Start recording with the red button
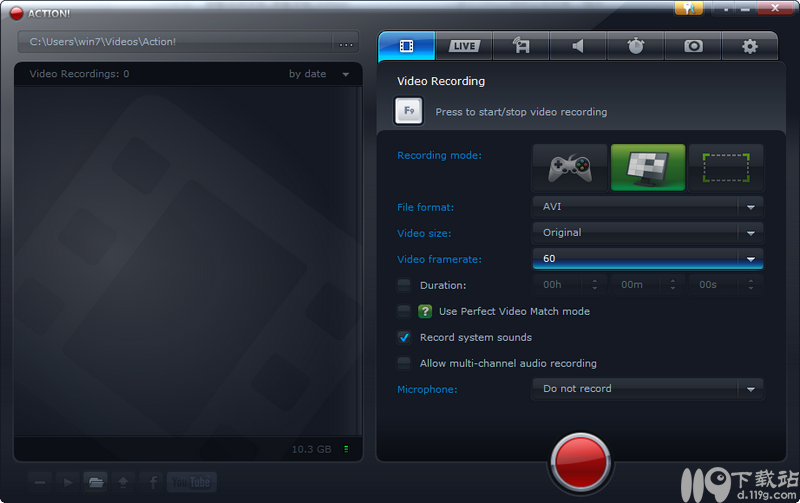This screenshot has height=503, width=800. click(580, 462)
